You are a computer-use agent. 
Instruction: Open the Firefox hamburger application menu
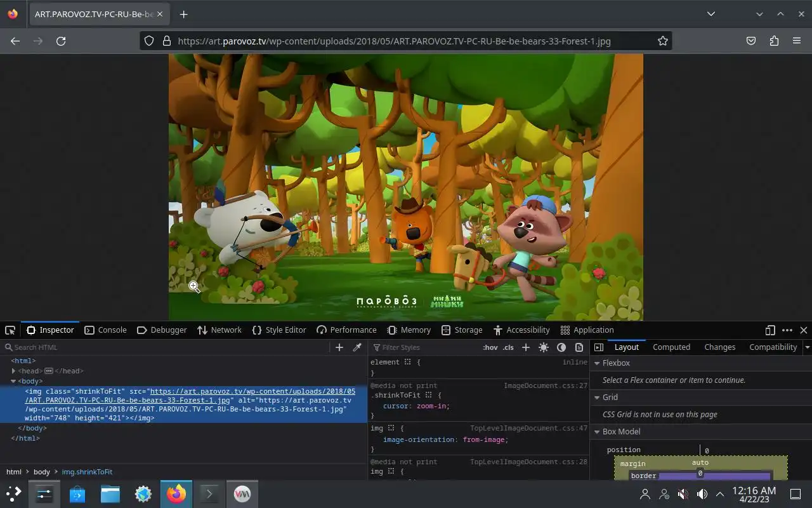point(797,41)
